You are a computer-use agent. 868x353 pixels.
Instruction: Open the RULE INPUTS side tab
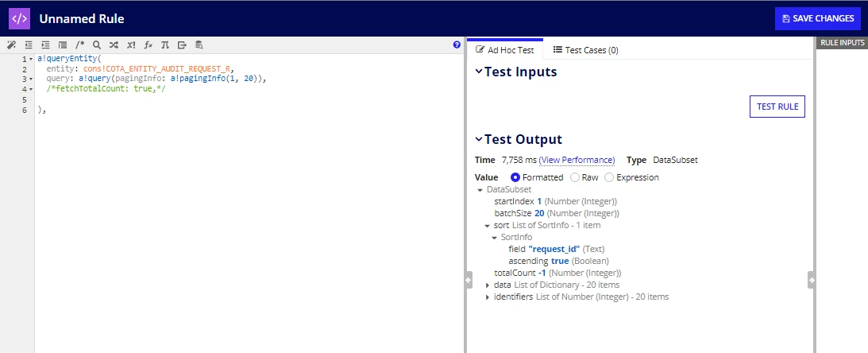click(x=842, y=43)
